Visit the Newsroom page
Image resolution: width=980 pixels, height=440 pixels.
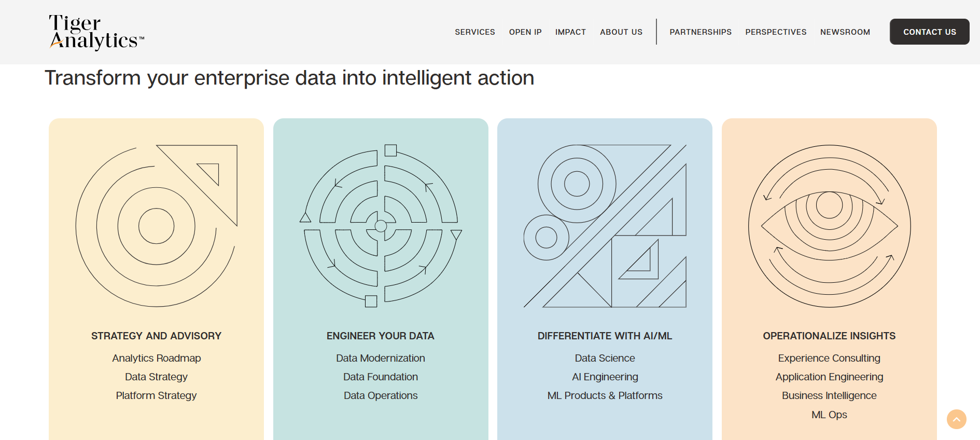[x=845, y=32]
